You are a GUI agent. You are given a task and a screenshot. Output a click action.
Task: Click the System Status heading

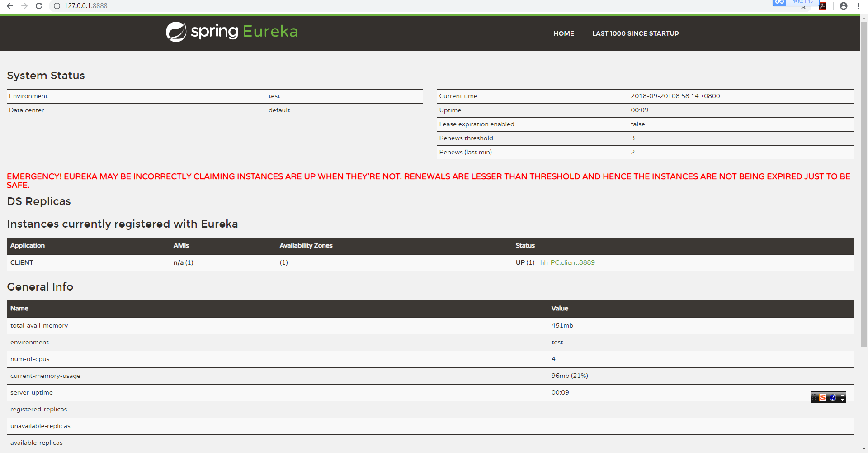click(46, 76)
